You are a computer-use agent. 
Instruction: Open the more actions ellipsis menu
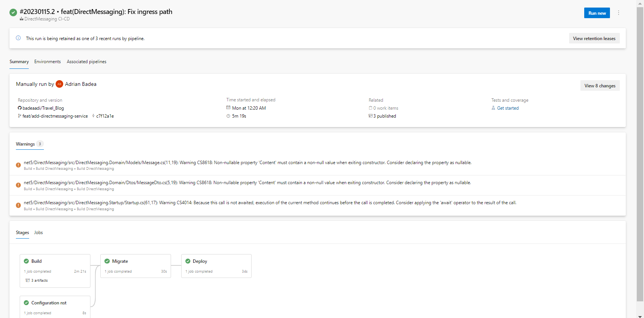pyautogui.click(x=619, y=13)
